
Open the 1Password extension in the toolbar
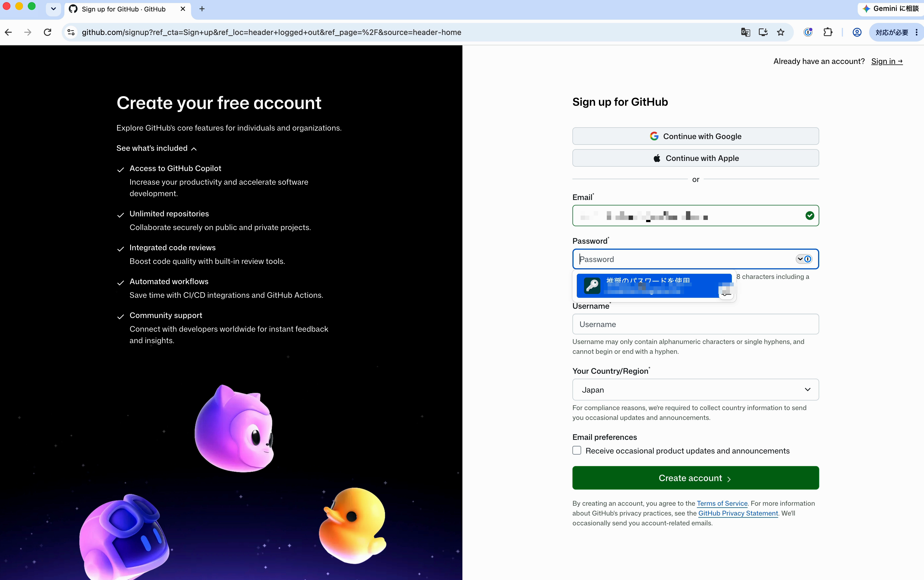[808, 32]
